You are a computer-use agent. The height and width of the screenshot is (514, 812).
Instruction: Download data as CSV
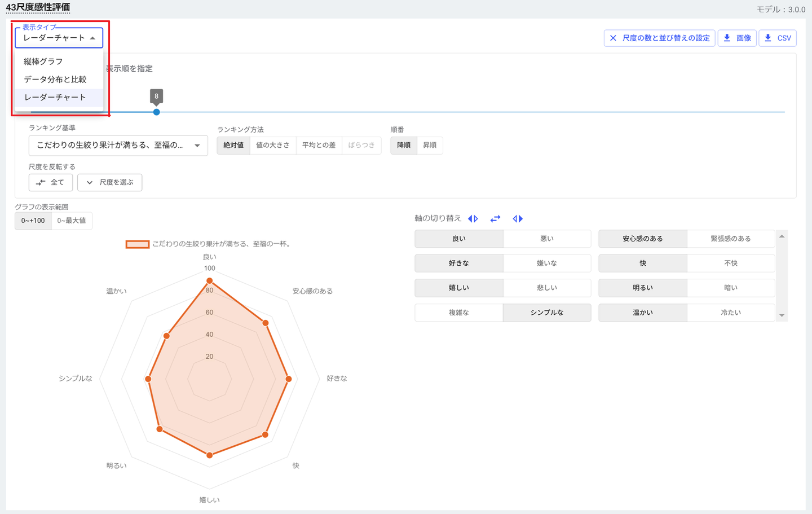778,38
